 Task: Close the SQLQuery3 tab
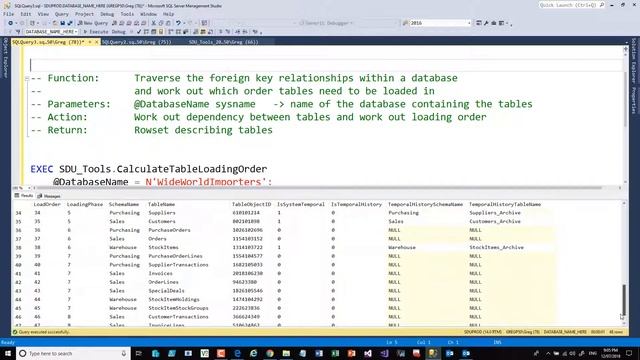pos(97,42)
